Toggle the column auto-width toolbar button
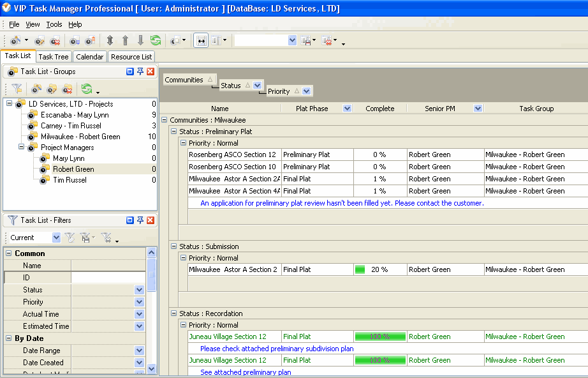This screenshot has width=588, height=378. [x=201, y=40]
